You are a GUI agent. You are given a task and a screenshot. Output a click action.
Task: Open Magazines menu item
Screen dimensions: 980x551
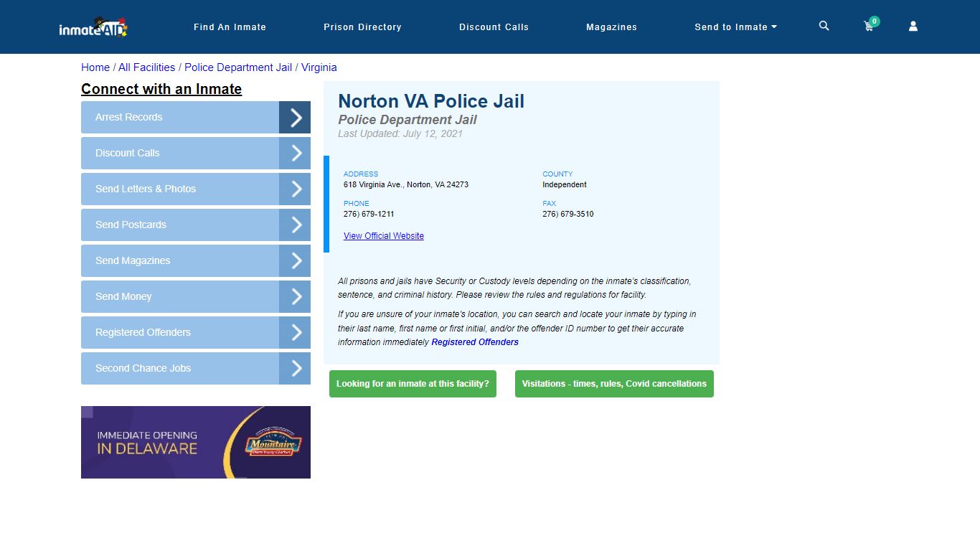[x=611, y=27]
